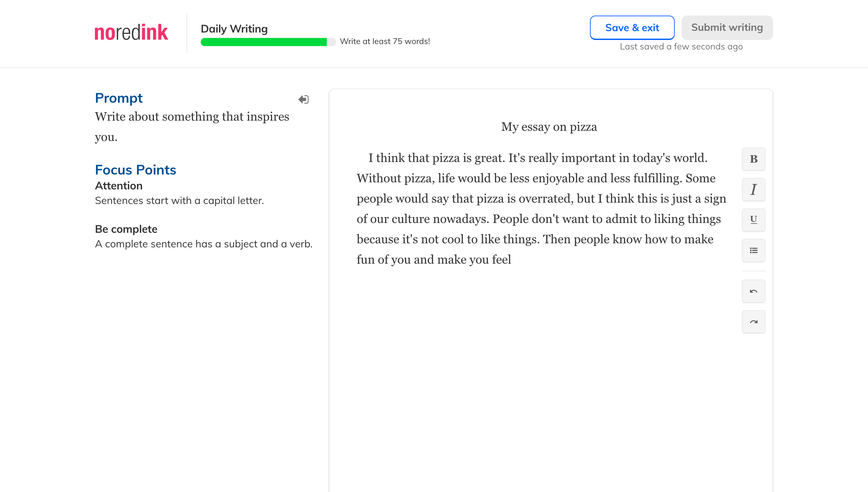
Task: Collapse the Prompt panel using arrow icon
Action: pos(303,99)
